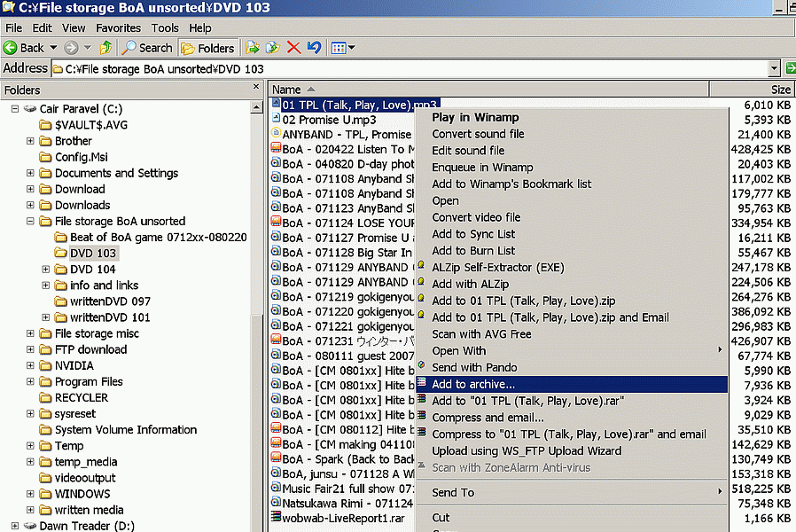Click the WINDOWS folder icon
The height and width of the screenshot is (532, 796).
(46, 494)
